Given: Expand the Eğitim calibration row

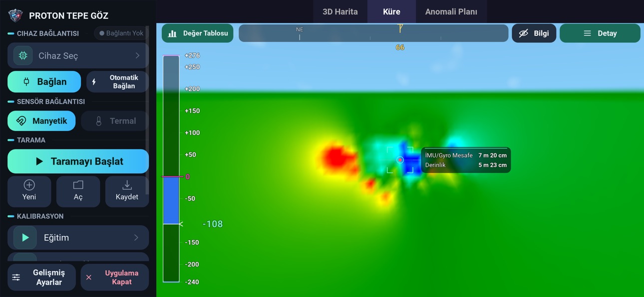Looking at the screenshot, I should click(x=78, y=237).
